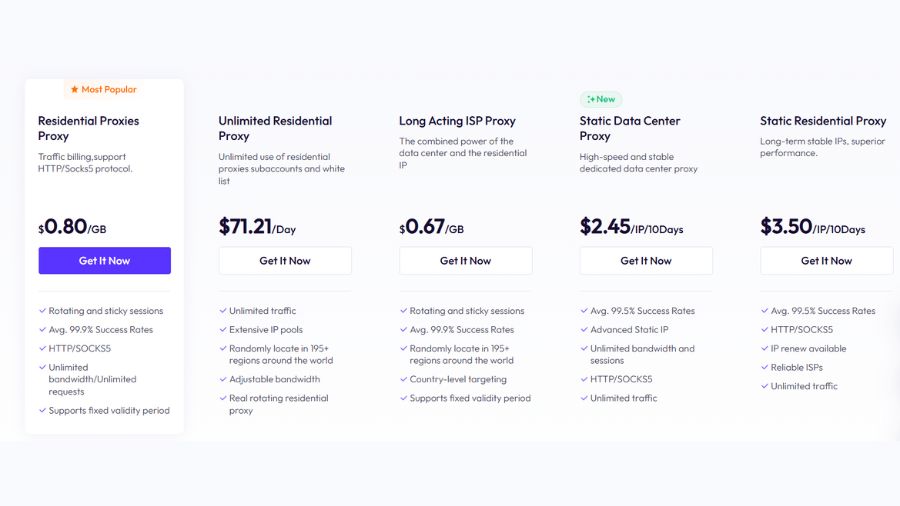Click the $2.45/IP/10Days price label
The height and width of the screenshot is (506, 900).
point(631,227)
